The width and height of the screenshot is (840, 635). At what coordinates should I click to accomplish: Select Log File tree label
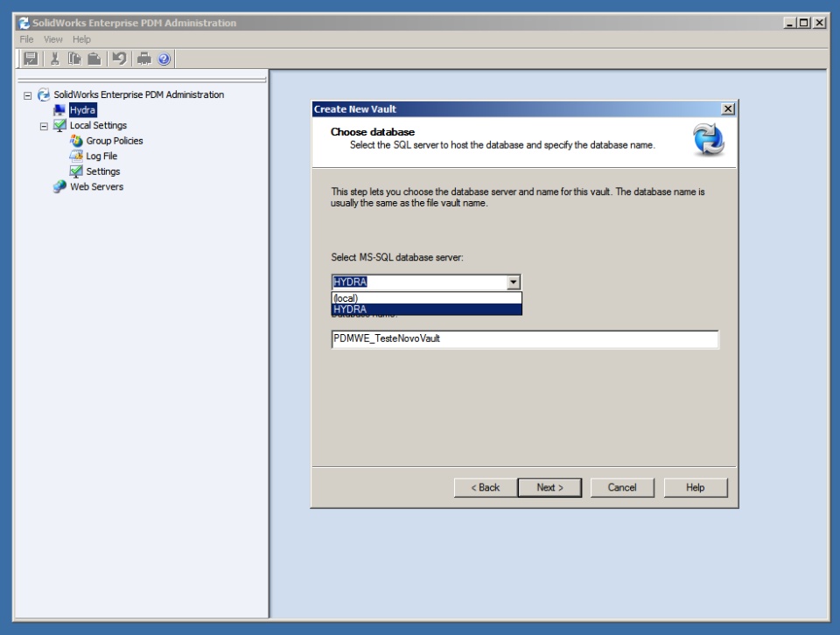click(101, 156)
